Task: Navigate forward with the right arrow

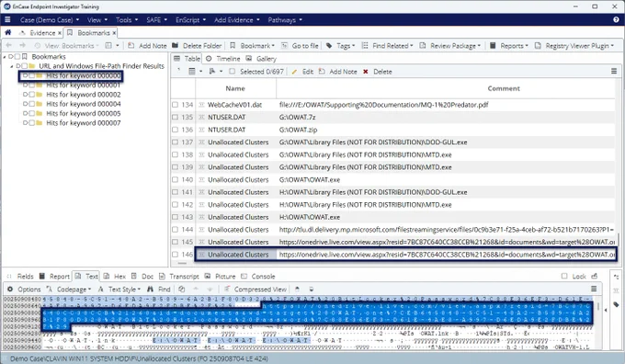Action: point(22,45)
